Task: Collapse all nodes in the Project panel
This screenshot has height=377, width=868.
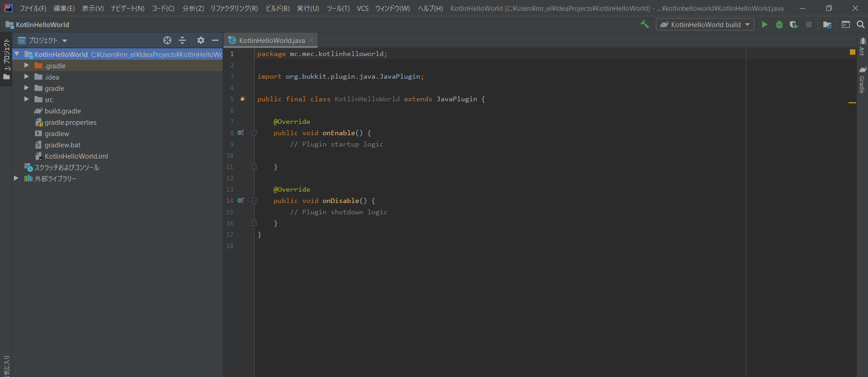Action: (x=182, y=40)
